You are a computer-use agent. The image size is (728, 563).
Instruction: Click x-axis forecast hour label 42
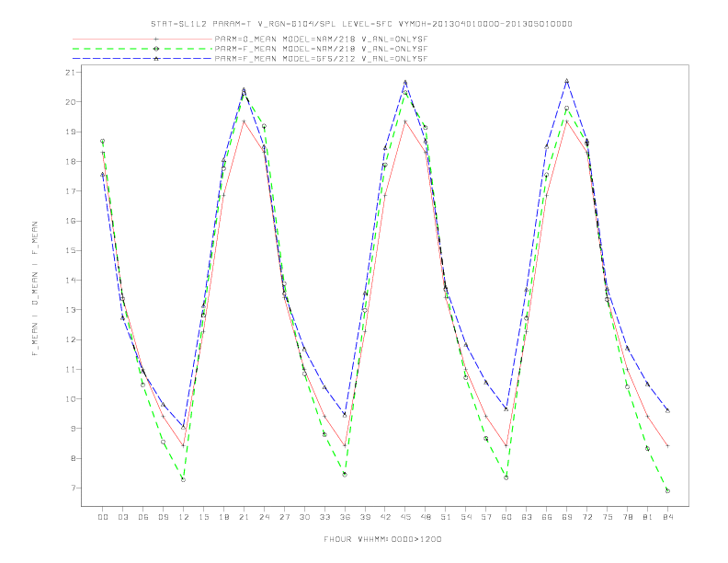click(x=385, y=517)
